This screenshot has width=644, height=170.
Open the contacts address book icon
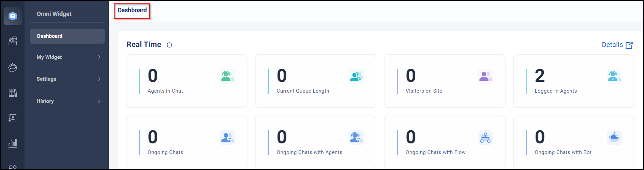13,118
